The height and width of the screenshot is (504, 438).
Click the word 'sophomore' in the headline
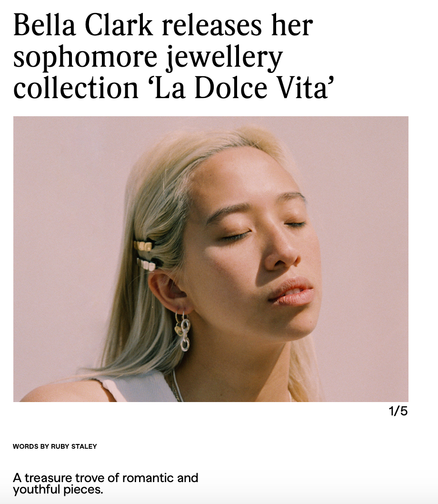click(85, 58)
